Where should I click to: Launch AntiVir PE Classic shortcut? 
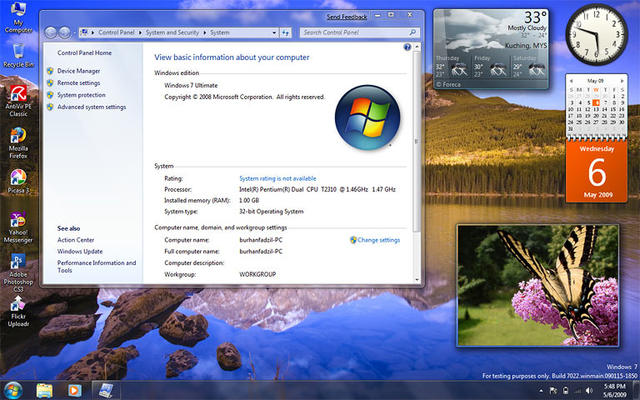click(x=18, y=101)
